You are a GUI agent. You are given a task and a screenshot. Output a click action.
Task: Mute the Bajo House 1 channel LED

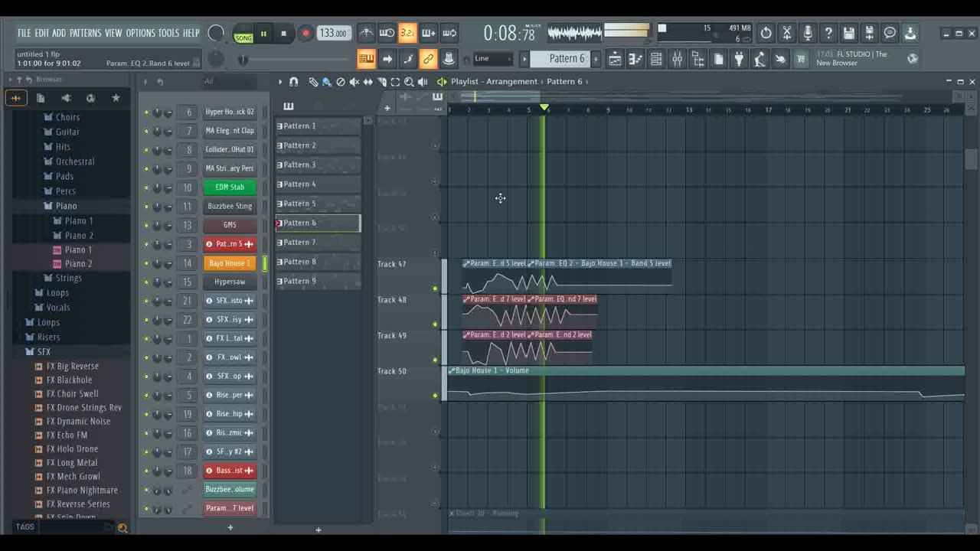[146, 263]
